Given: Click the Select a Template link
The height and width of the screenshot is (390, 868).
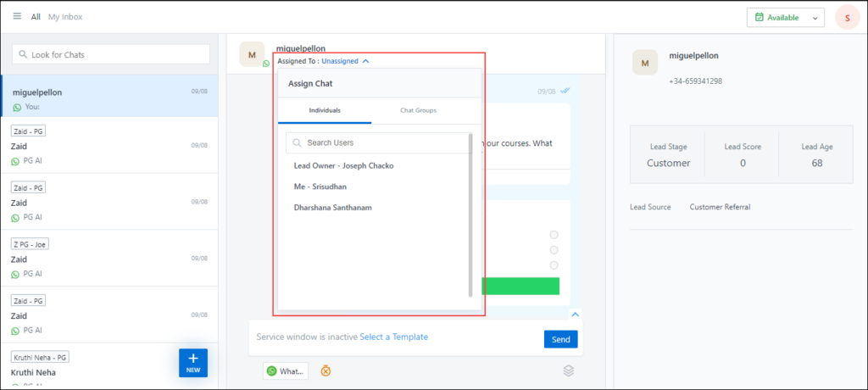Looking at the screenshot, I should click(393, 337).
